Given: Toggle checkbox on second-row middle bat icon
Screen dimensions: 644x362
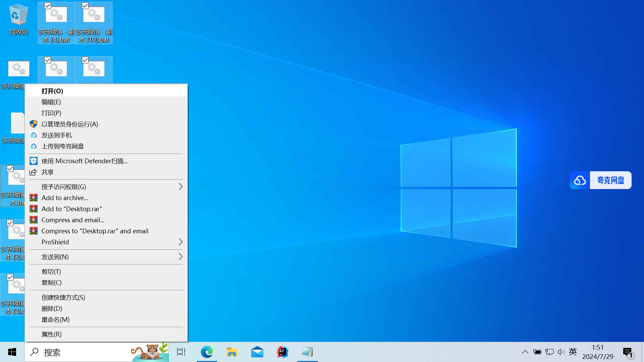Looking at the screenshot, I should [x=48, y=60].
